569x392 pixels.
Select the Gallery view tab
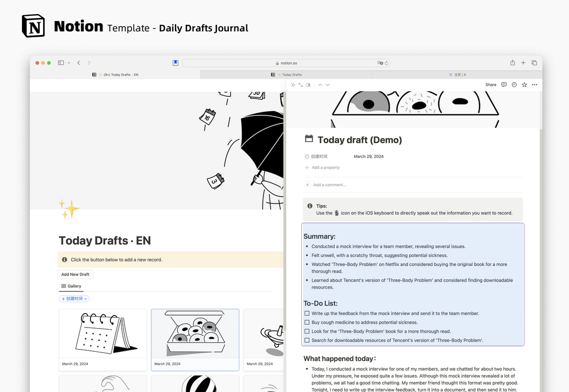71,286
